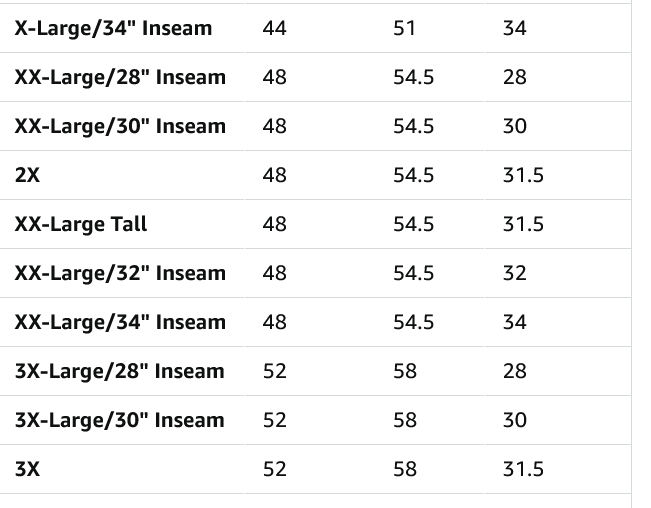Select the 32 inseam value cell
Viewport: 651px width, 508px height.
(x=514, y=273)
